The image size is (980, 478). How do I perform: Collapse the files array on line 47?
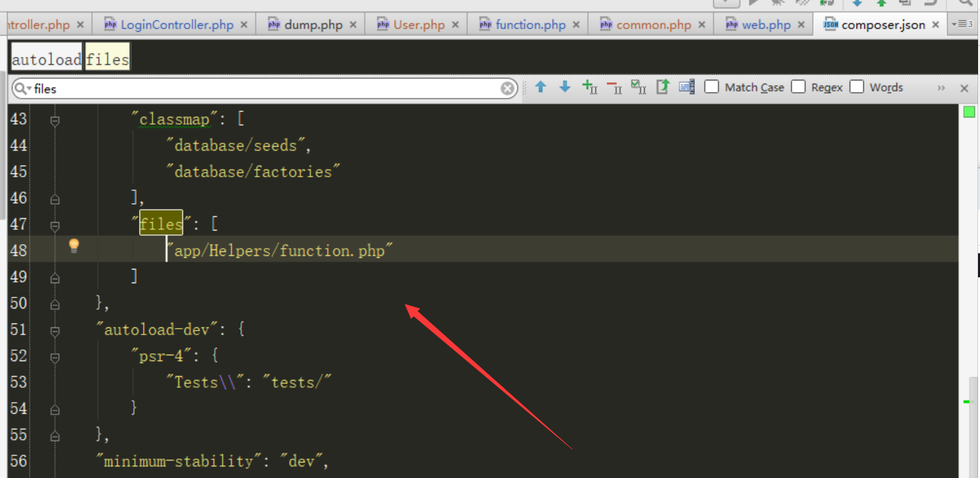coord(55,225)
